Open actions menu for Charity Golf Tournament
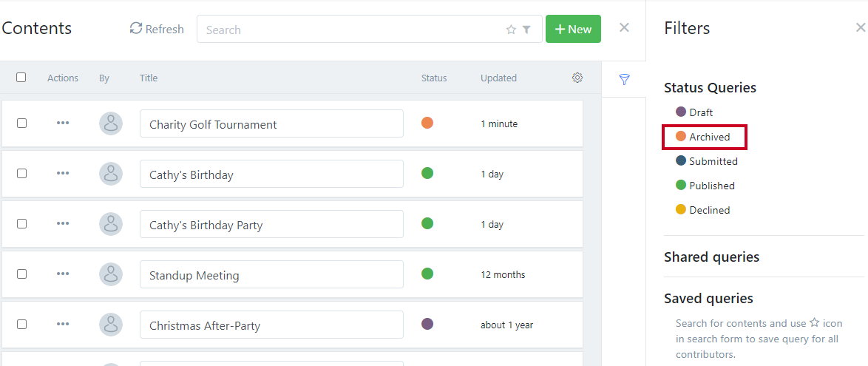This screenshot has height=366, width=868. (63, 123)
